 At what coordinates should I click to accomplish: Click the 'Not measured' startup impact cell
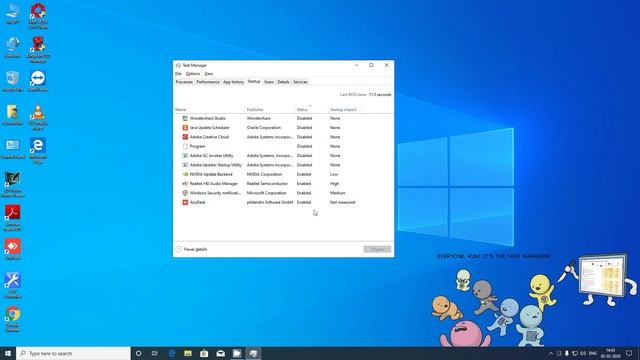[x=342, y=202]
